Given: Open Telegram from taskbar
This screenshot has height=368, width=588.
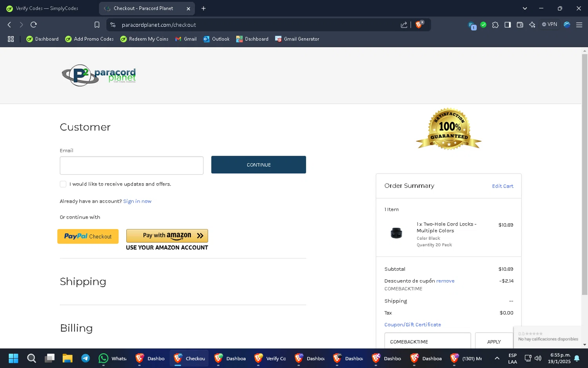Looking at the screenshot, I should 85,358.
